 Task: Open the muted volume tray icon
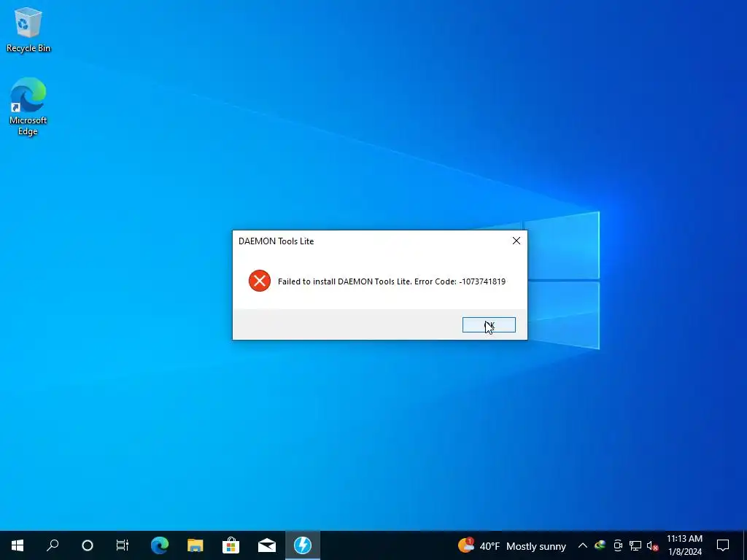coord(653,545)
